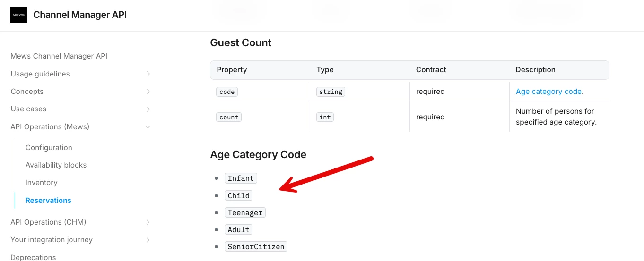Open the Deprecations sidebar item
This screenshot has height=261, width=644.
point(33,257)
